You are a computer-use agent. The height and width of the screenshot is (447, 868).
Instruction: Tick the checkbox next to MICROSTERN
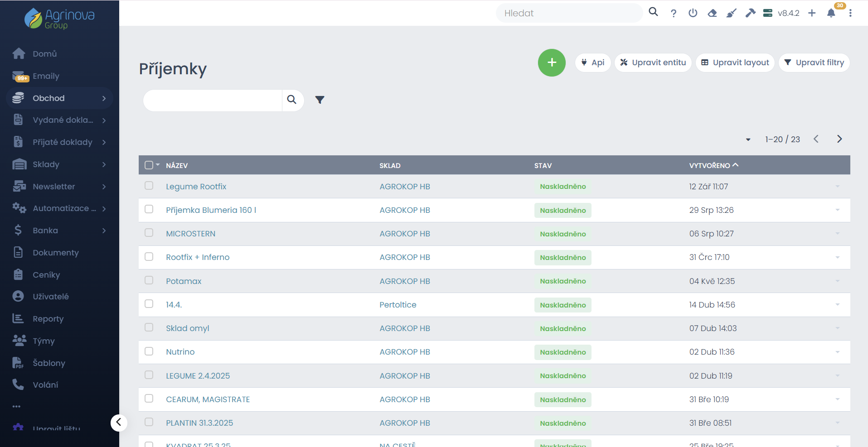[x=149, y=233]
